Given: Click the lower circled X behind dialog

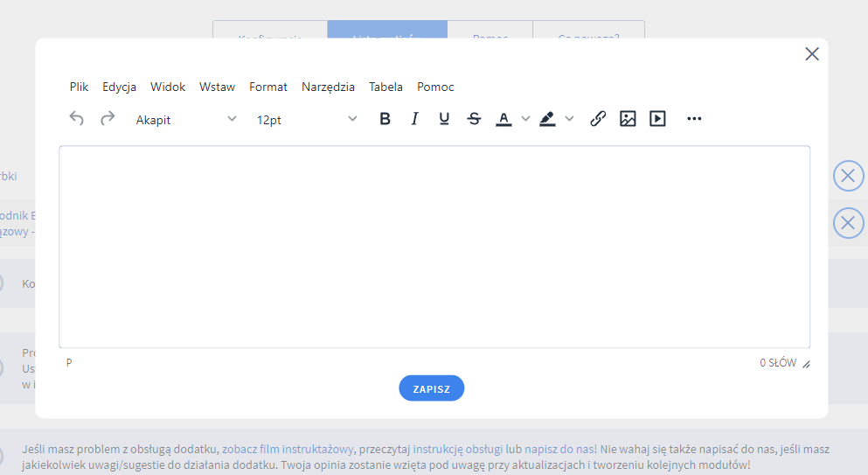Looking at the screenshot, I should (848, 223).
